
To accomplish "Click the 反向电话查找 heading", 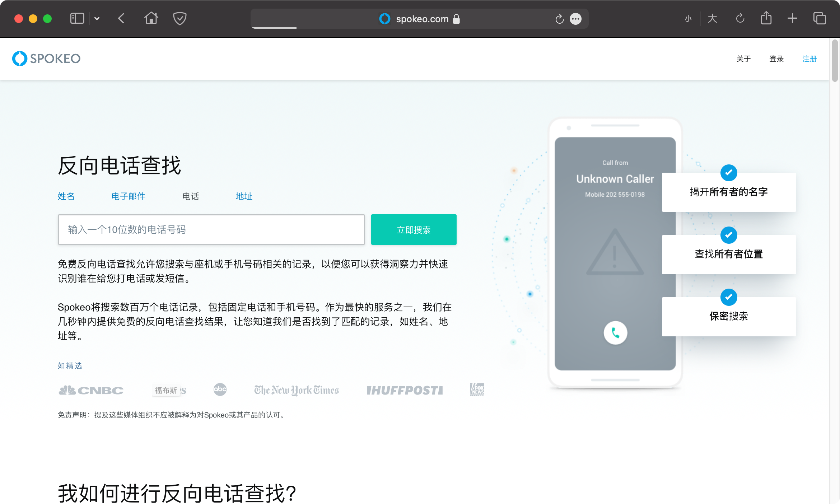I will (x=120, y=166).
